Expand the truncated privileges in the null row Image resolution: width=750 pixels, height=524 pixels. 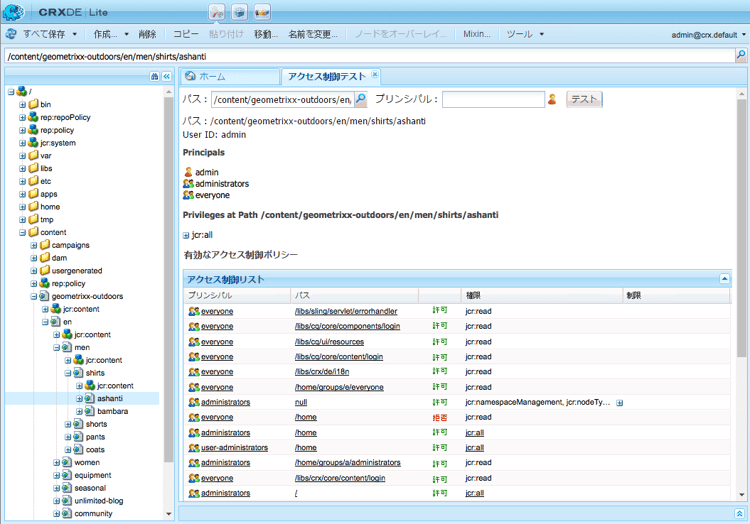point(619,403)
